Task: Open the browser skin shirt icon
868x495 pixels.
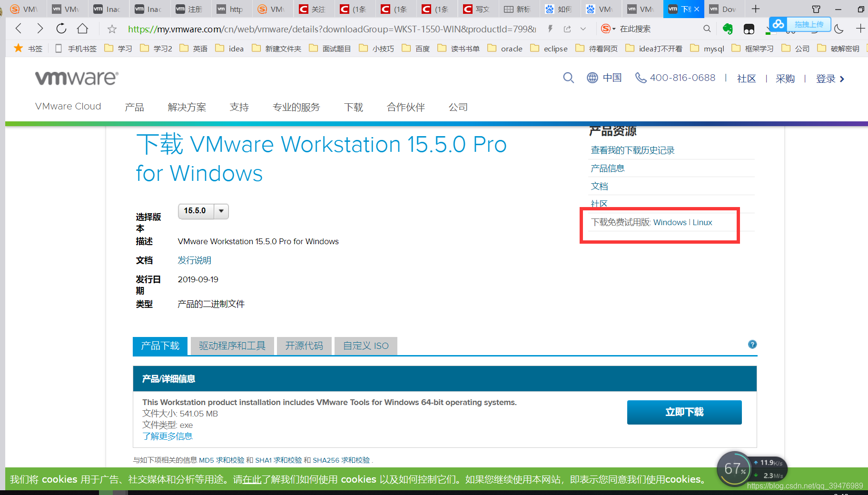Action: click(x=816, y=9)
